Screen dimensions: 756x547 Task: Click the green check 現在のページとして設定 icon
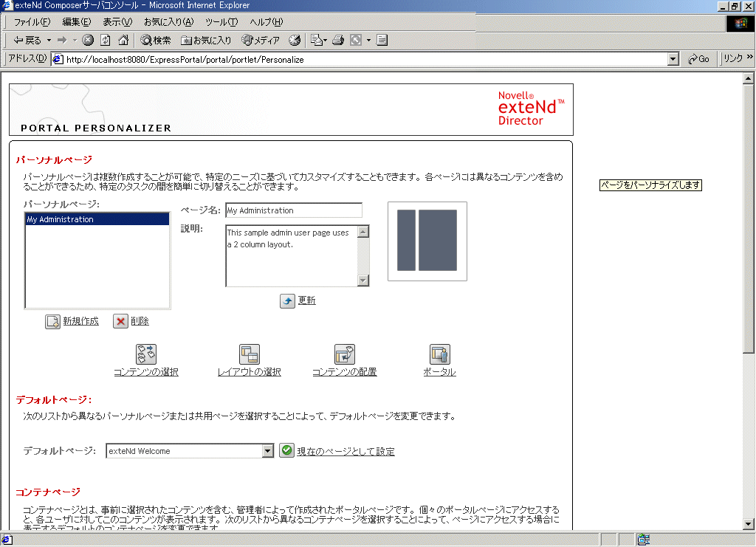click(286, 450)
